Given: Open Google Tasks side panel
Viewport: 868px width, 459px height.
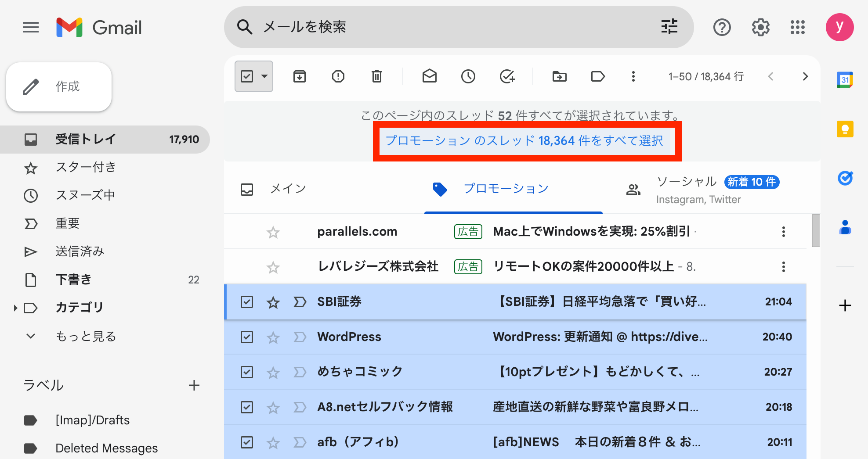Looking at the screenshot, I should [x=845, y=178].
